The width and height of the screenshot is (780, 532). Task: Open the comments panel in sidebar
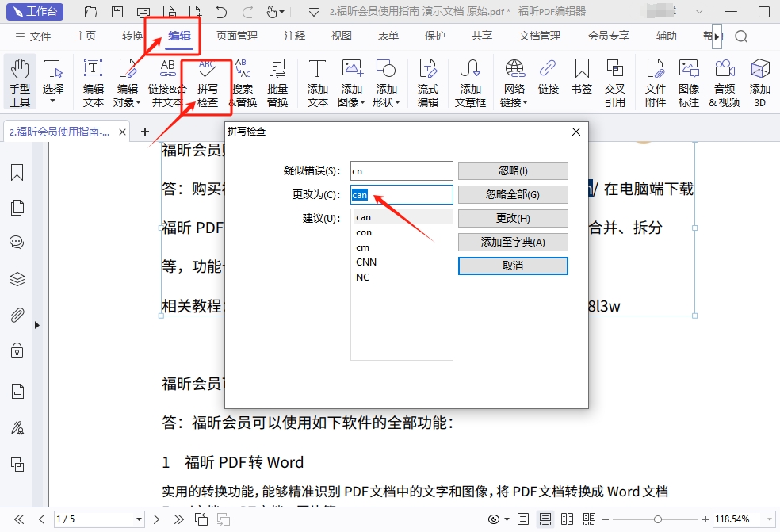[17, 243]
